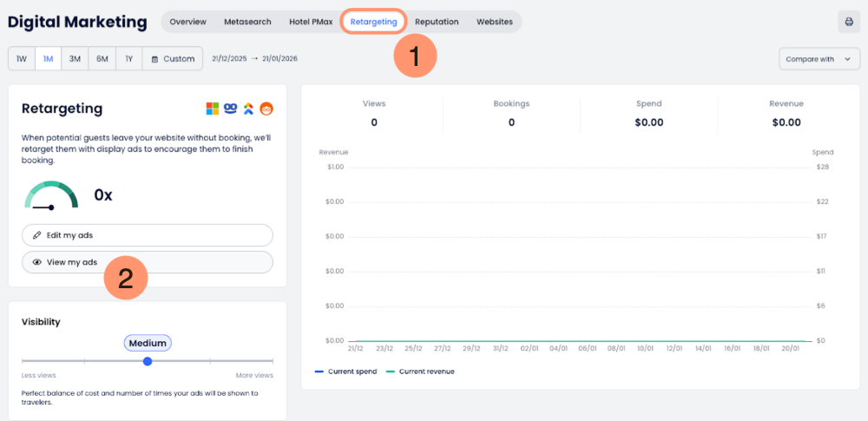This screenshot has height=421, width=868.
Task: Choose the 3M time range option
Action: coord(75,59)
